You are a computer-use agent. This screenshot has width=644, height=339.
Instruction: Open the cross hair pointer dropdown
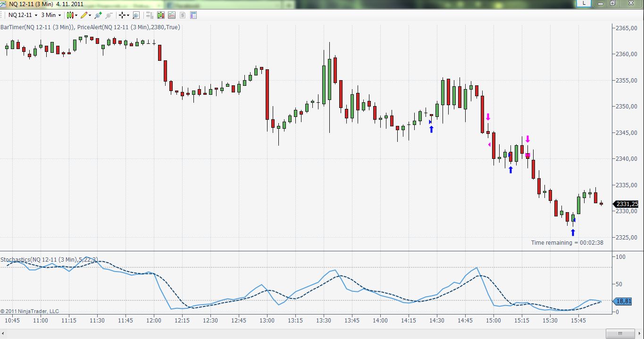click(x=124, y=15)
